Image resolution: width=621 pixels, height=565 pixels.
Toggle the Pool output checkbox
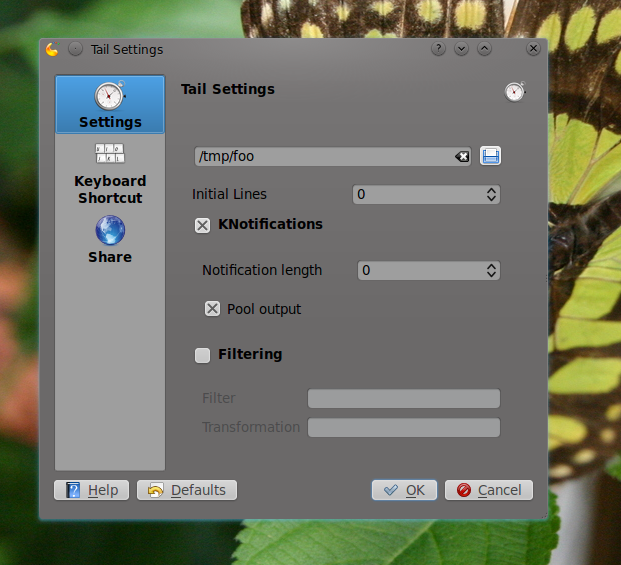point(212,308)
